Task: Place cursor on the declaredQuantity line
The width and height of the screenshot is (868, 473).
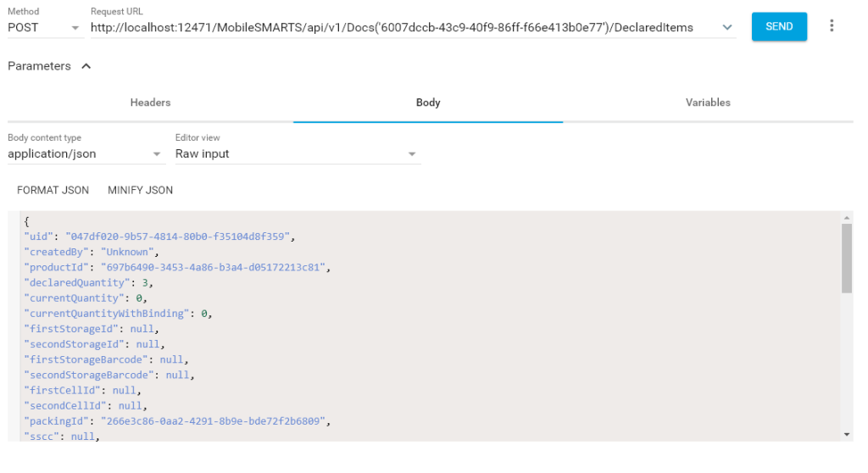Action: click(88, 282)
